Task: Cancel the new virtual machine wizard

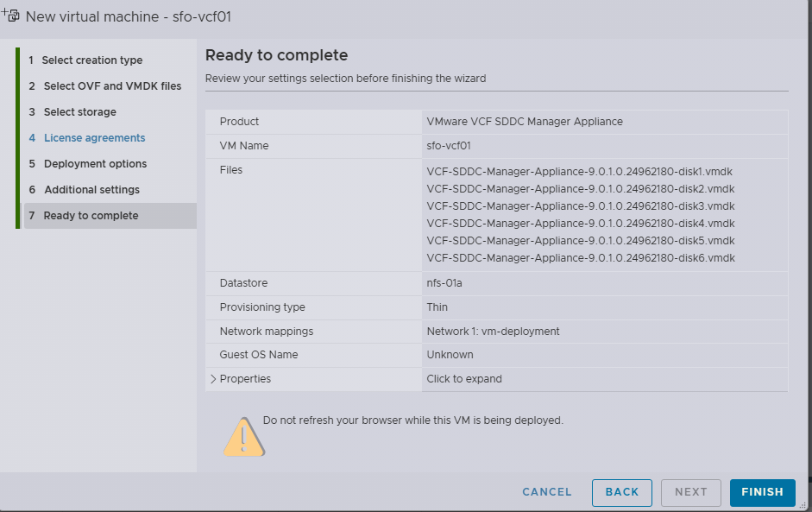Action: coord(547,492)
